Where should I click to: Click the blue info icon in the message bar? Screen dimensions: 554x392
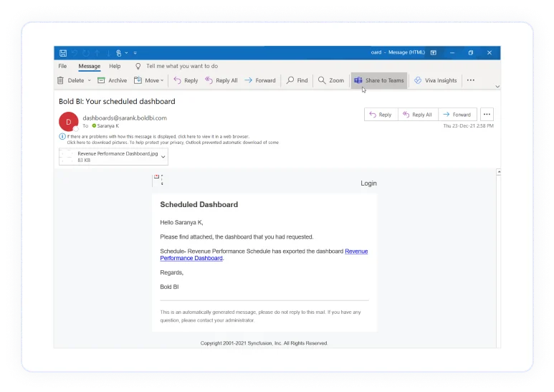coord(62,136)
